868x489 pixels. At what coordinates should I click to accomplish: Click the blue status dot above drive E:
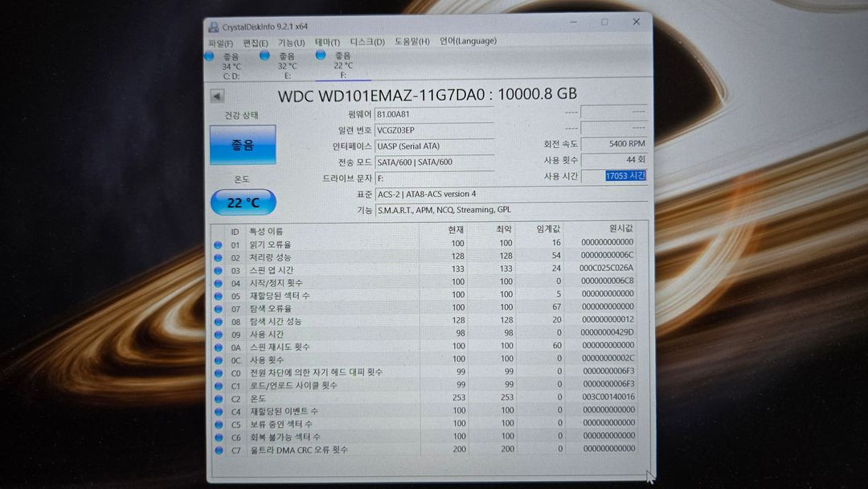click(x=264, y=56)
